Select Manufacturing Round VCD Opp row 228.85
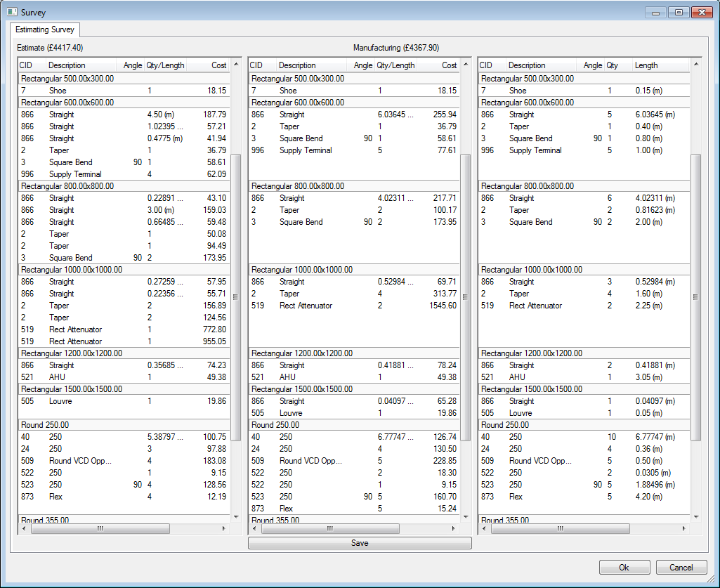Image resolution: width=720 pixels, height=588 pixels. (354, 461)
